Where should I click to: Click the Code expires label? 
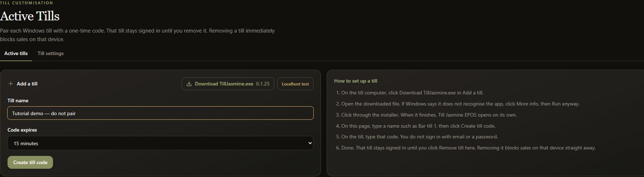tap(22, 130)
